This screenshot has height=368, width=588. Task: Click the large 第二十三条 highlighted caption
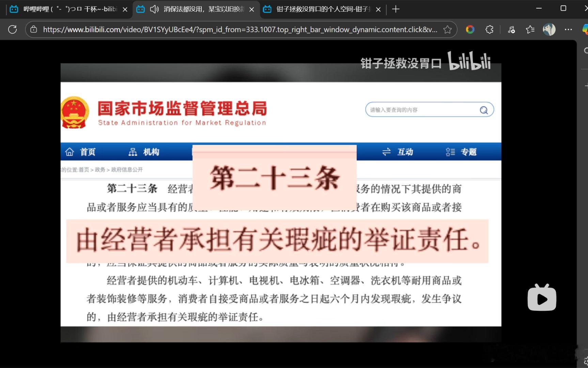275,178
